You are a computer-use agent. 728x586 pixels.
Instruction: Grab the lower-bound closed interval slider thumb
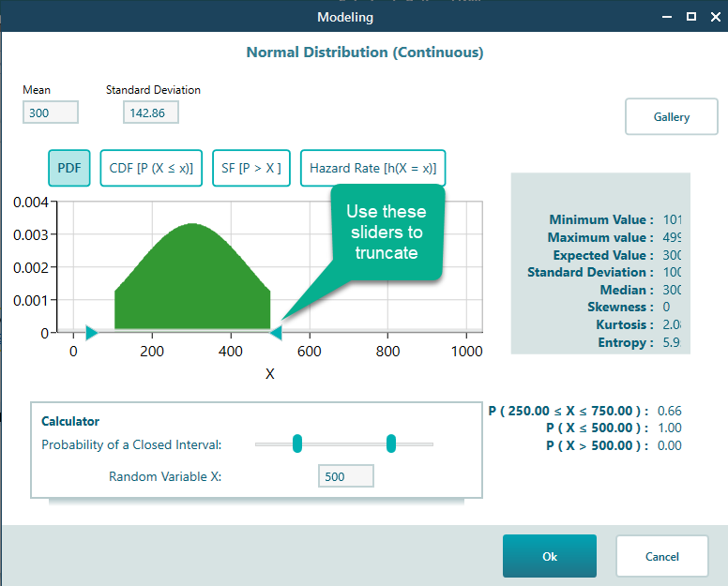[x=297, y=443]
